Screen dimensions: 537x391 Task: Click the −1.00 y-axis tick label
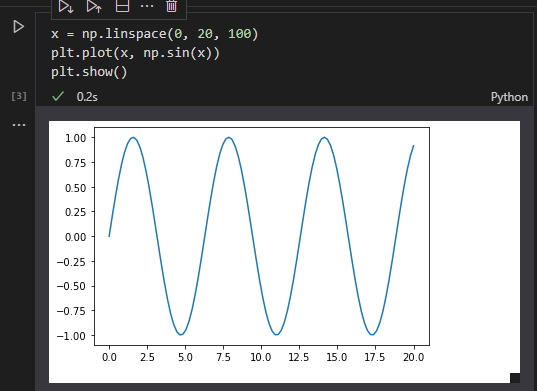click(x=71, y=336)
